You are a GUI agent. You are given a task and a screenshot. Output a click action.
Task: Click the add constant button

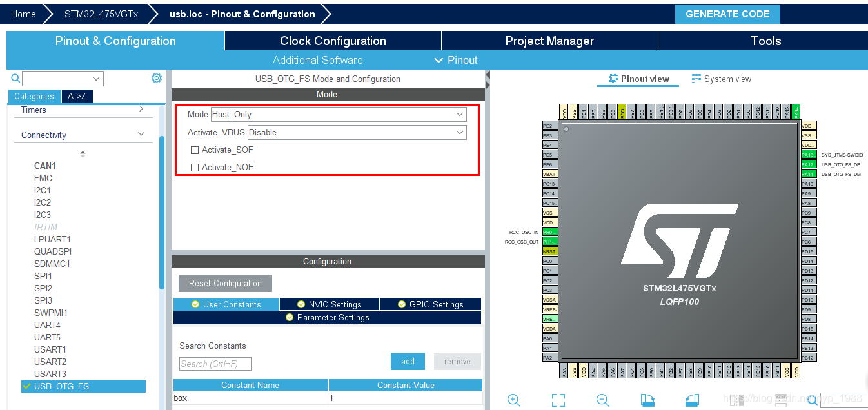tap(408, 362)
